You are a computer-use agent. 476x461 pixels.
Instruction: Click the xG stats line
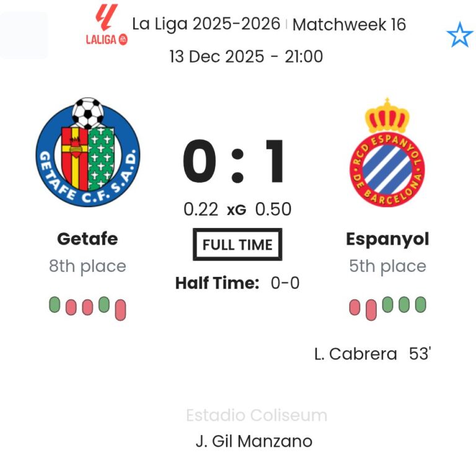click(x=237, y=209)
